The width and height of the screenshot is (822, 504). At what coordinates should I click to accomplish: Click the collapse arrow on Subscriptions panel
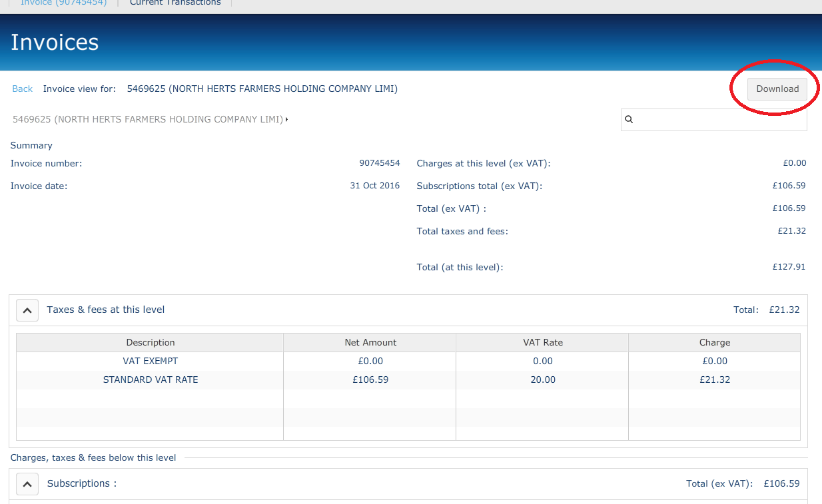[27, 483]
